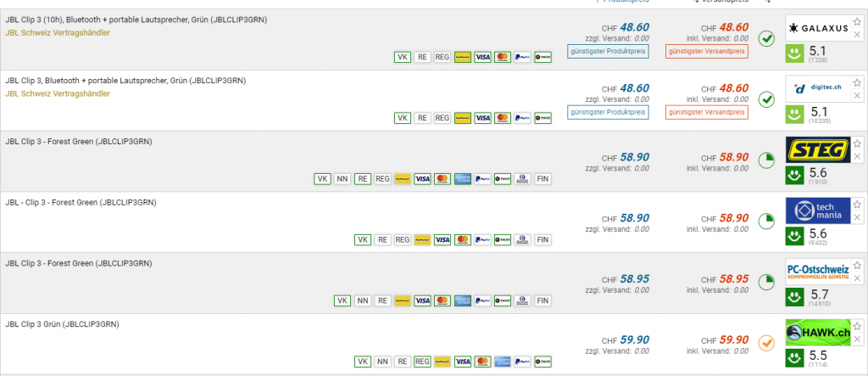Star the PC-Ostschweiz shop offer
Screen dimensions: 868x376
tap(857, 266)
